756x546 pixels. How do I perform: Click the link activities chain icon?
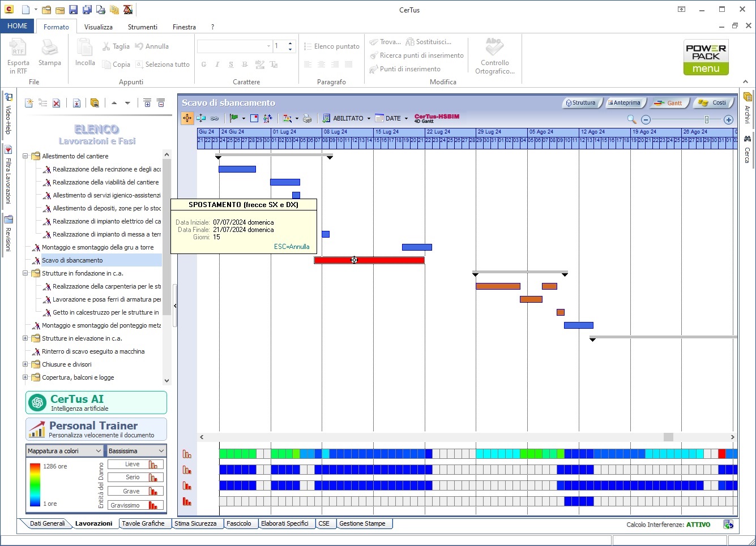click(x=215, y=118)
